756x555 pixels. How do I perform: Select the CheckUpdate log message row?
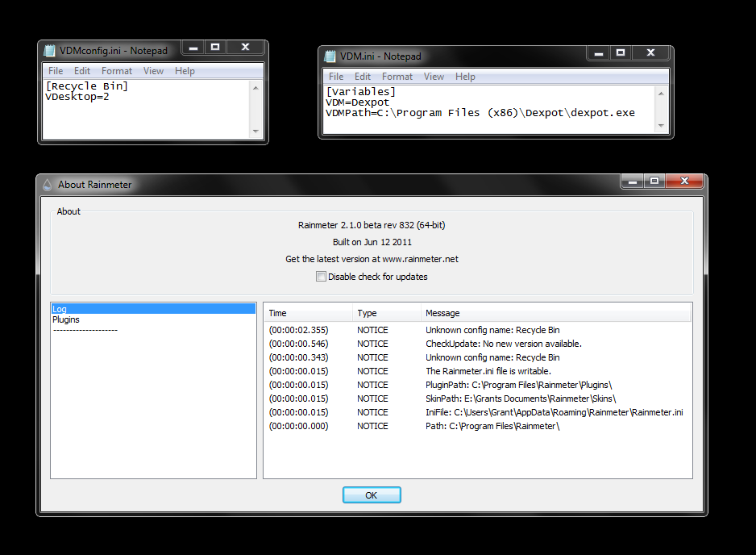(503, 344)
